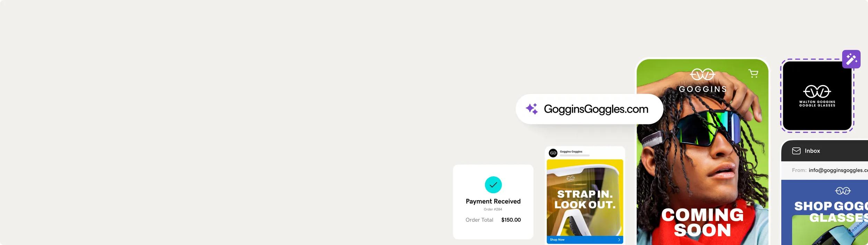The image size is (868, 245).
Task: Click the purple sparkle icon beside GogginsGoggles.com
Action: (532, 109)
